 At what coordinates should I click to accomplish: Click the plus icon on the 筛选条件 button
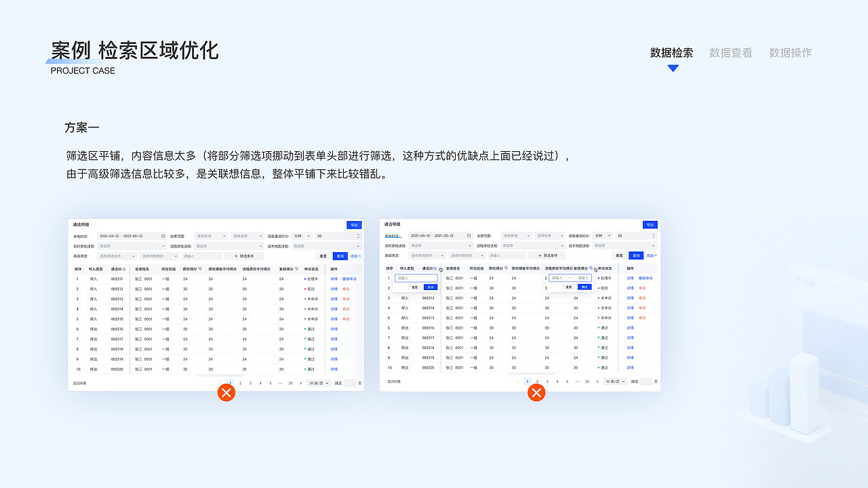pos(235,256)
